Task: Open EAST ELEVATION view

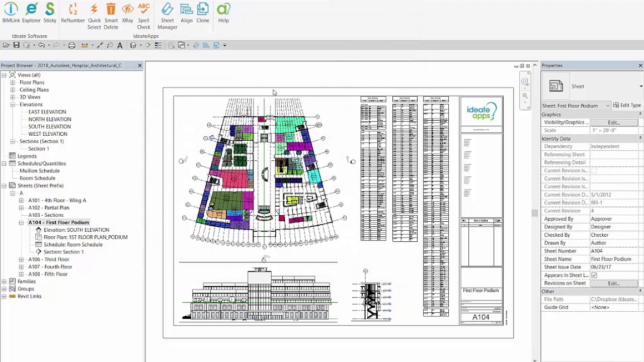Action: tap(47, 112)
